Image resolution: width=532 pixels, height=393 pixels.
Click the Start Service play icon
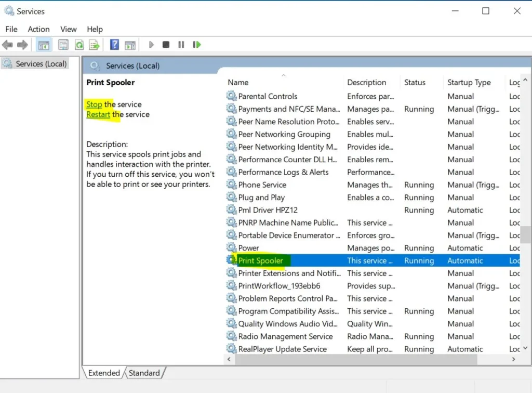[151, 45]
